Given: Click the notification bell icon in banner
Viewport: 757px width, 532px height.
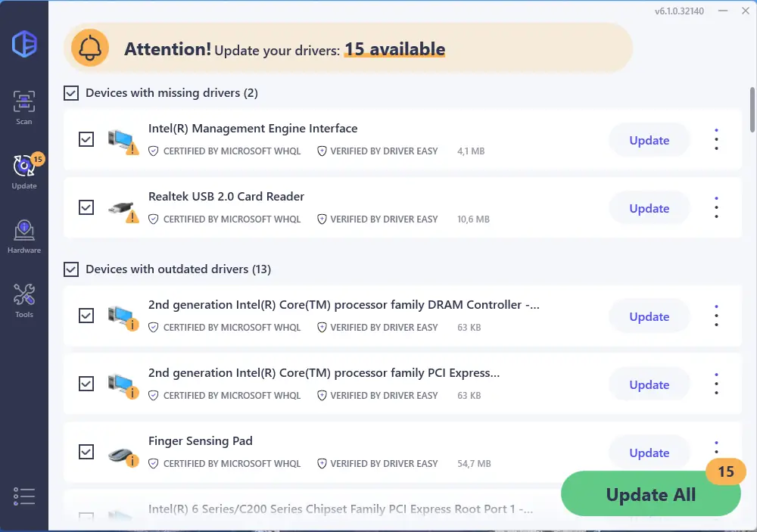Looking at the screenshot, I should [90, 49].
